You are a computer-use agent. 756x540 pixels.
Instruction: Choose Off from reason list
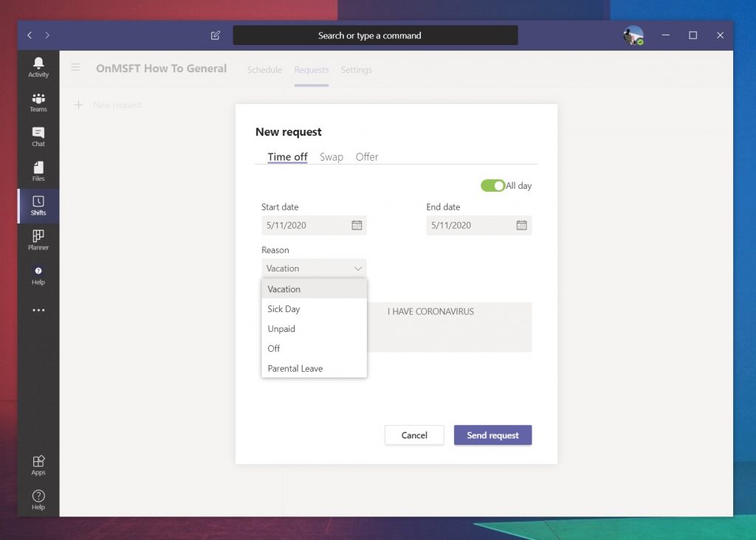(x=314, y=348)
